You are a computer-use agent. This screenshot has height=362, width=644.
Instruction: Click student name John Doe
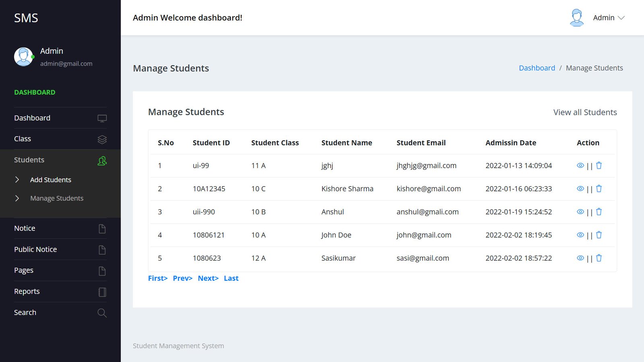tap(336, 235)
